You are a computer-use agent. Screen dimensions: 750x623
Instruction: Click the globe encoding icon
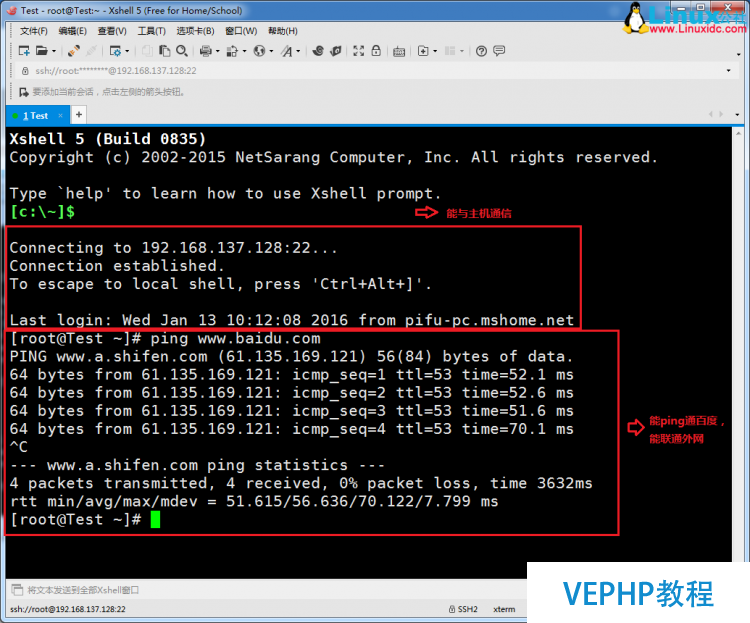coord(259,51)
